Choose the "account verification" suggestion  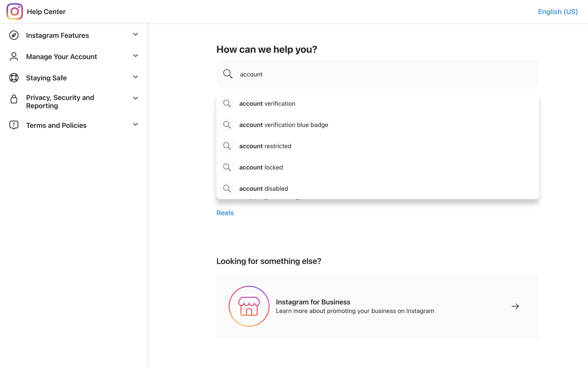[267, 104]
